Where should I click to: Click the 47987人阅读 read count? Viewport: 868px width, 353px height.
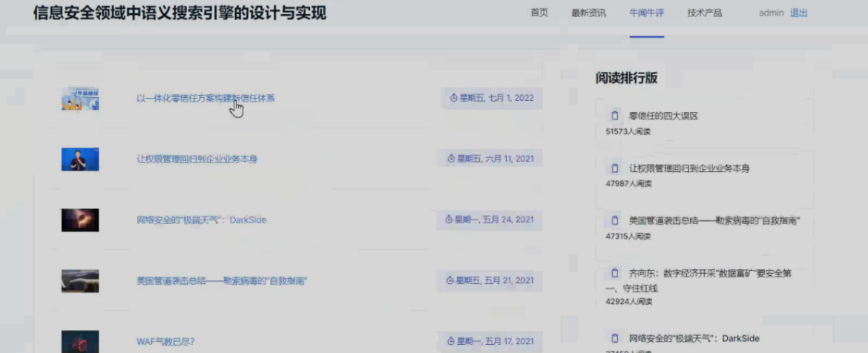click(x=629, y=184)
